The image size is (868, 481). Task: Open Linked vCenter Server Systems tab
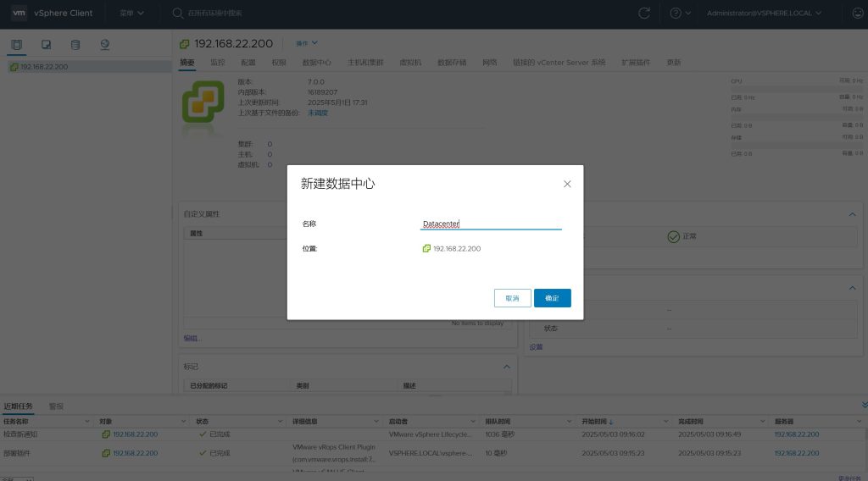pos(559,63)
